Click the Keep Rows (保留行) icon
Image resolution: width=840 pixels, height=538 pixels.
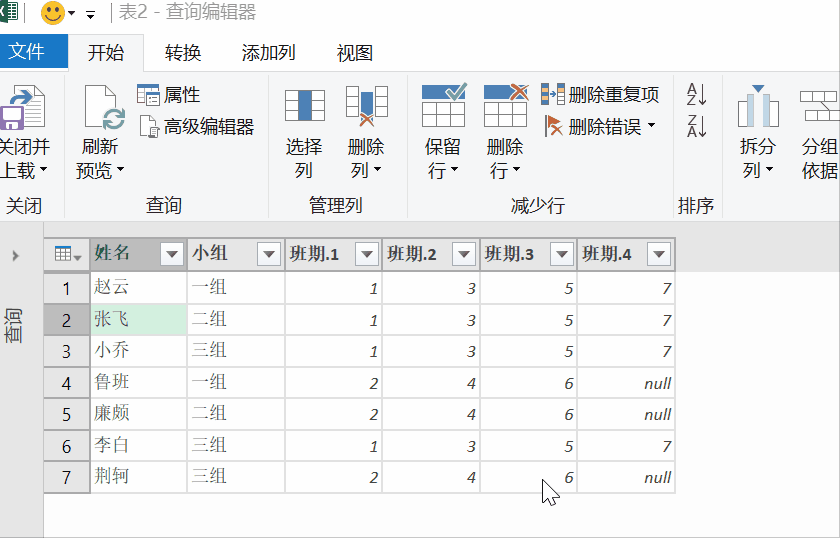pyautogui.click(x=444, y=105)
